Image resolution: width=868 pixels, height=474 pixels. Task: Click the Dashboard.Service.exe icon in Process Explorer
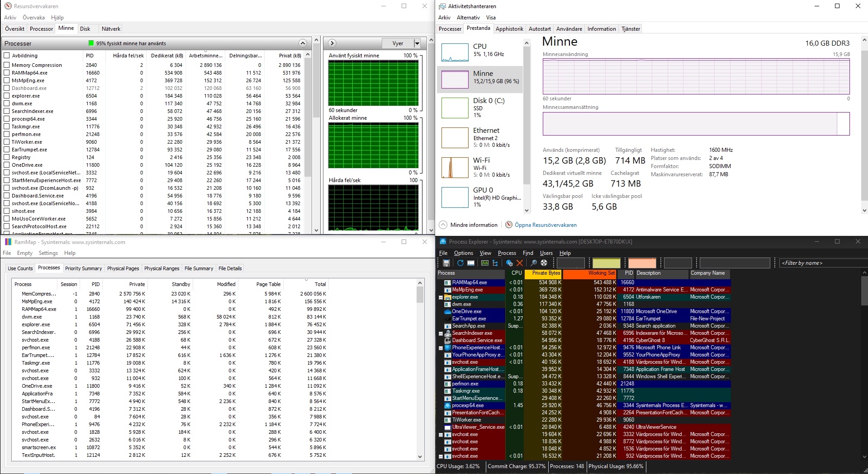(x=448, y=340)
